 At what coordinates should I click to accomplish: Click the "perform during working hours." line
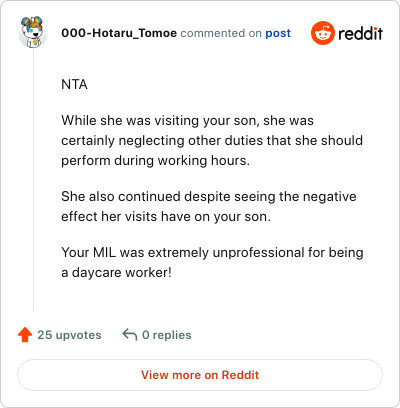(155, 160)
